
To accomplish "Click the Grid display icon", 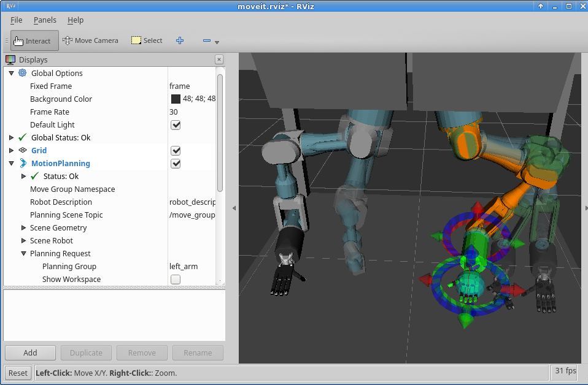I will [x=23, y=150].
